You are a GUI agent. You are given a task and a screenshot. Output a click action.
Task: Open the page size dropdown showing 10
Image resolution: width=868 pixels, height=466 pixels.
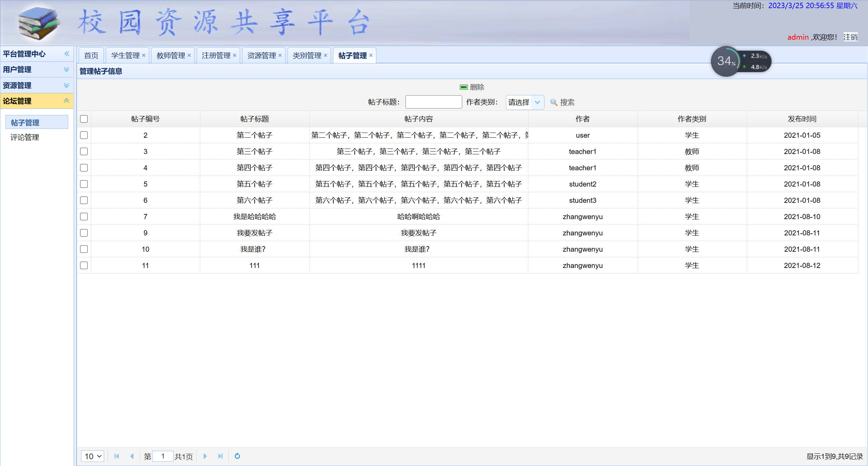[92, 456]
